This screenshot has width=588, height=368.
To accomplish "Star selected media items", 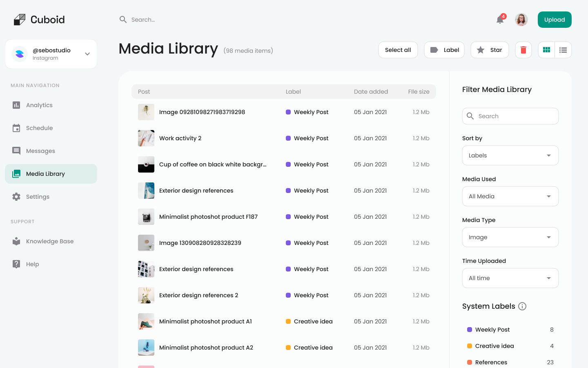I will click(x=490, y=49).
